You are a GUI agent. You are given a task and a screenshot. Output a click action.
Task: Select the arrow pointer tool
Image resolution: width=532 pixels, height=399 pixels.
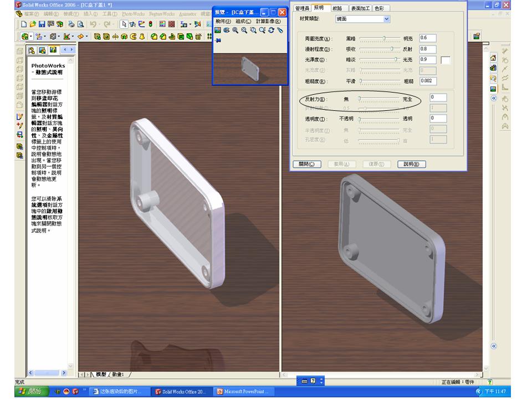point(124,24)
